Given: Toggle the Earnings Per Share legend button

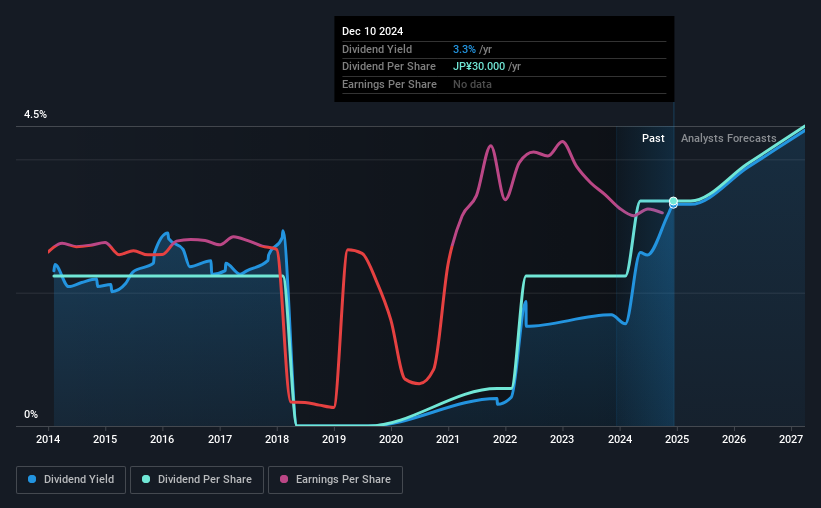Looking at the screenshot, I should coord(335,480).
